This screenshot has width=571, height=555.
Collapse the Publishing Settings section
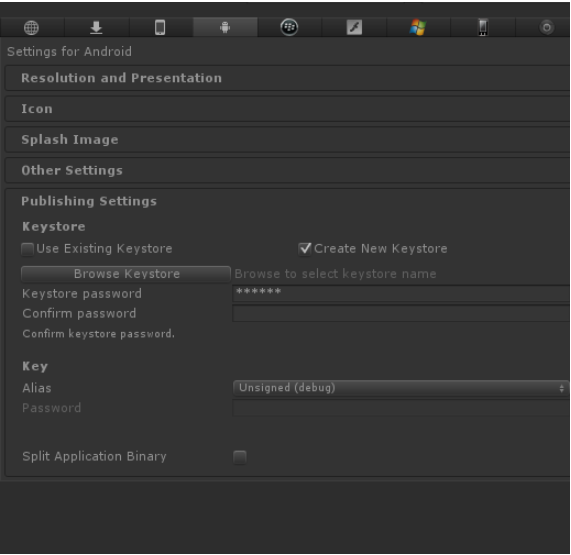(x=89, y=201)
